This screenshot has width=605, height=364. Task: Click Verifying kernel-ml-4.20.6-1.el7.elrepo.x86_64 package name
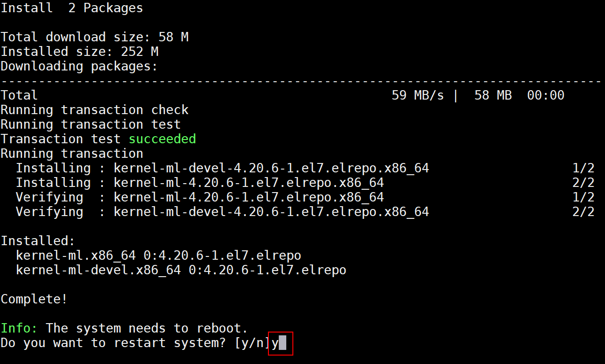249,197
